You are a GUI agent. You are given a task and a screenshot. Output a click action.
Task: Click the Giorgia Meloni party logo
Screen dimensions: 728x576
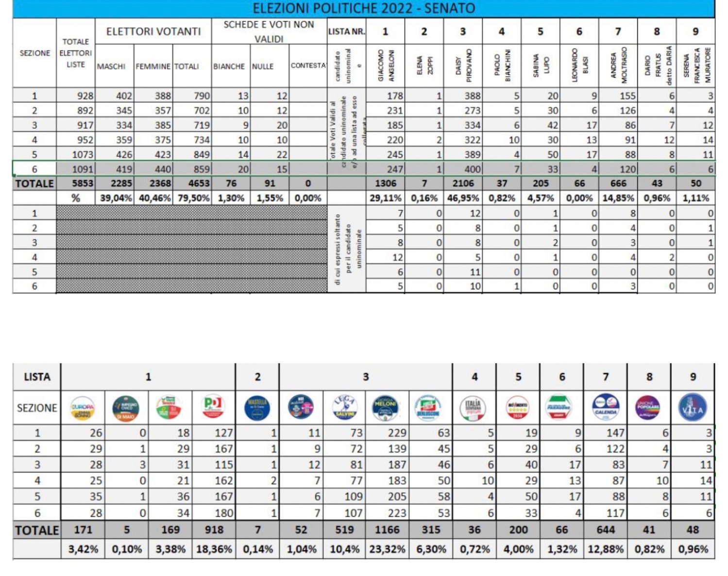(387, 408)
